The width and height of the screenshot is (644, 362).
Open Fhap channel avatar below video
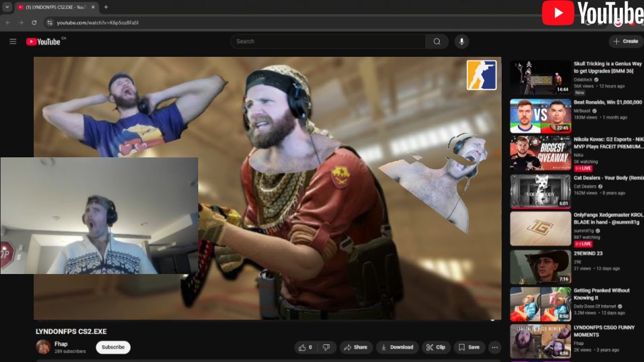[x=43, y=346]
